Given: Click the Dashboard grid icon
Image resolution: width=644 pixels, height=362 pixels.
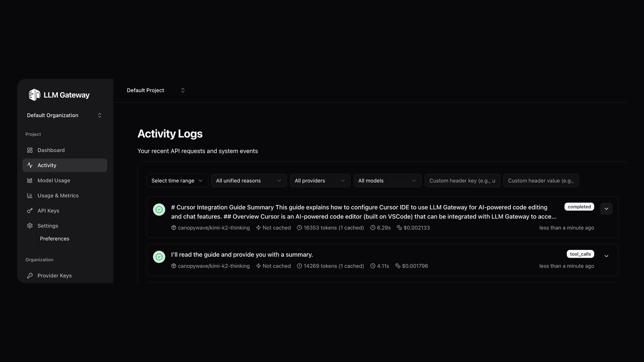Looking at the screenshot, I should click(x=30, y=150).
